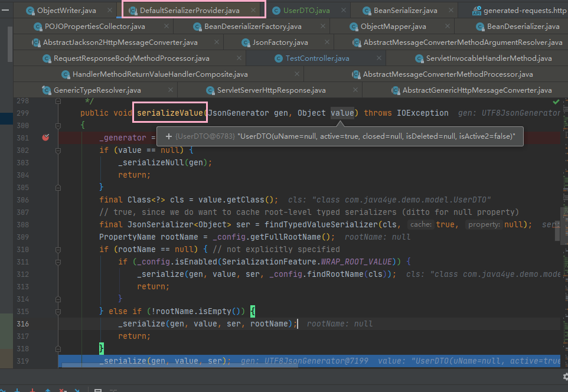Collapse rootName null check at line 310
This screenshot has height=392, width=568.
point(58,250)
